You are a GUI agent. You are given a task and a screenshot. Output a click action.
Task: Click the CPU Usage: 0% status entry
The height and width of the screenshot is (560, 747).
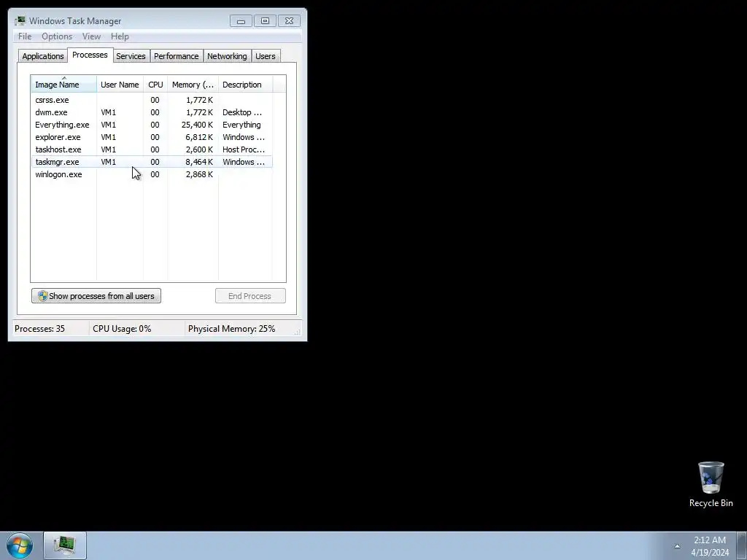tap(122, 329)
